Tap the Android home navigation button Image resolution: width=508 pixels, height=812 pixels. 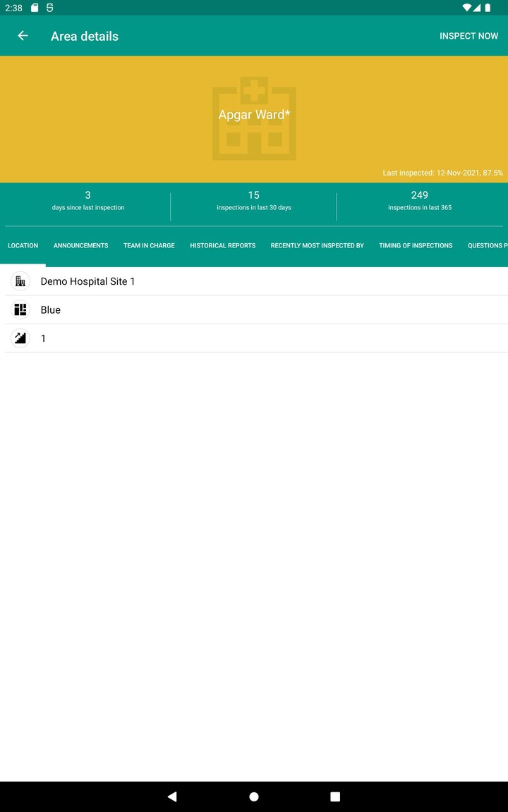[254, 796]
